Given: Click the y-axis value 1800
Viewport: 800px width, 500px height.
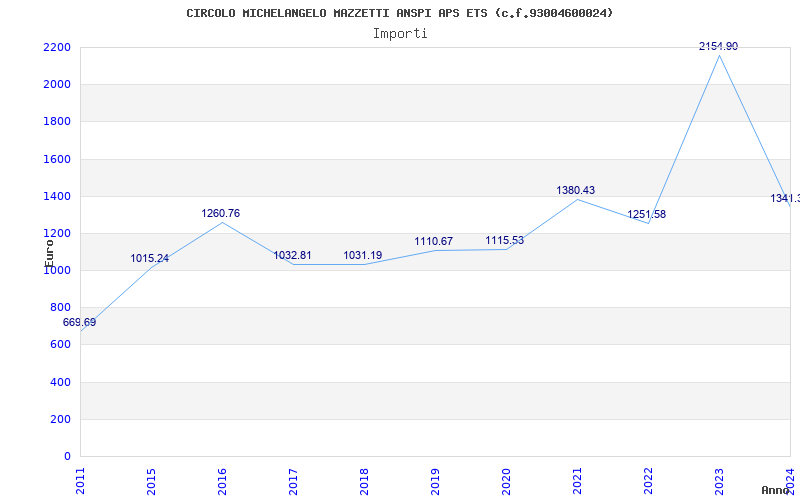Looking at the screenshot, I should tap(57, 122).
